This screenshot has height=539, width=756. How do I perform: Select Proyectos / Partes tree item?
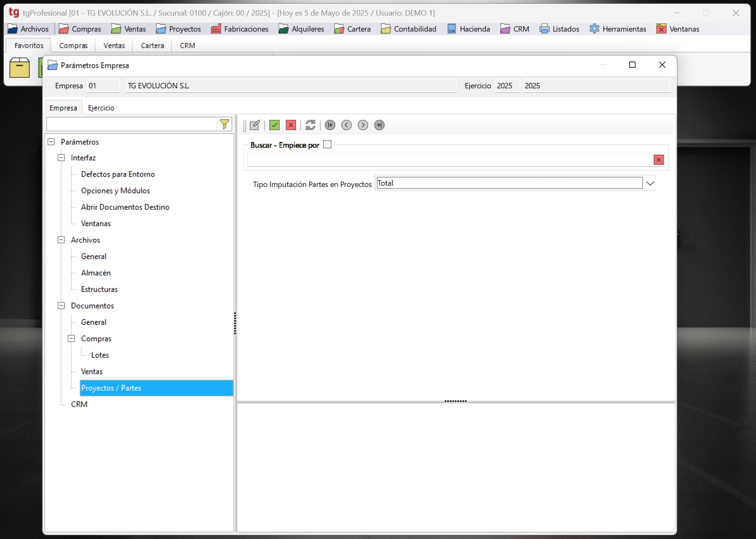(x=156, y=388)
